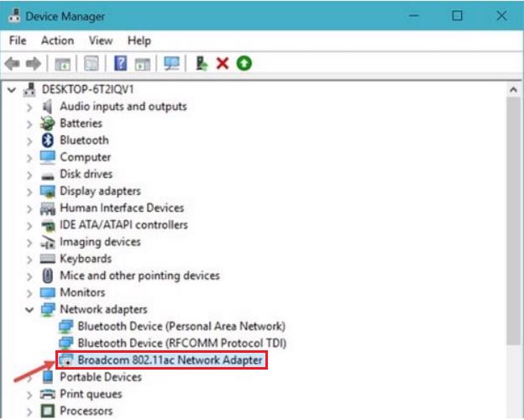This screenshot has height=420, width=524.
Task: Select Broadcom 802.11ac Network Adapter
Action: [170, 360]
